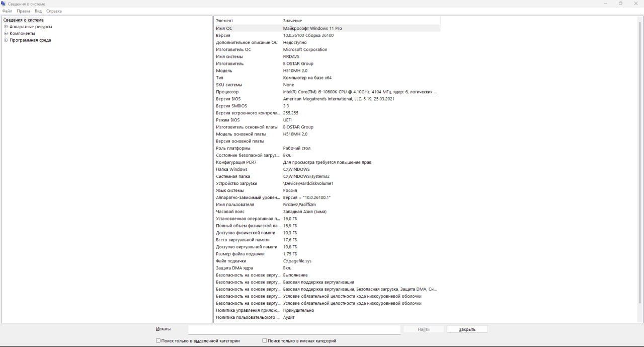Screen dimensions: 644x347
Task: Select the Компоненты category label
Action: pos(23,33)
